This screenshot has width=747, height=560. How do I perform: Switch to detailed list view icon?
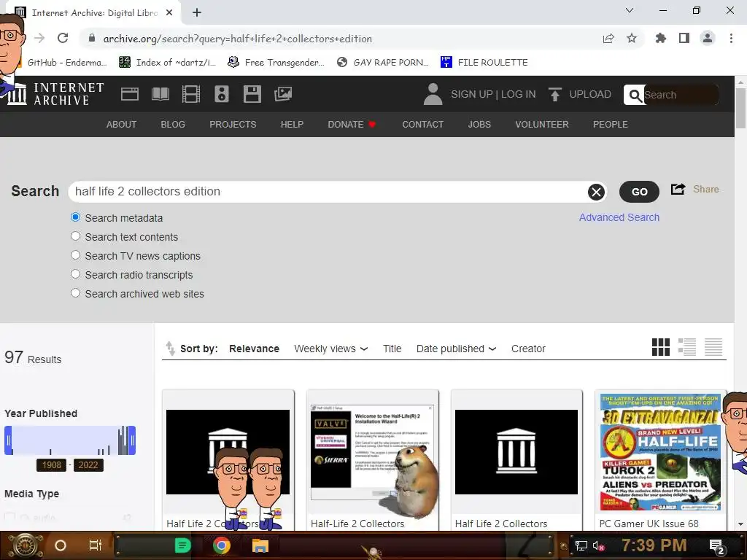[687, 347]
